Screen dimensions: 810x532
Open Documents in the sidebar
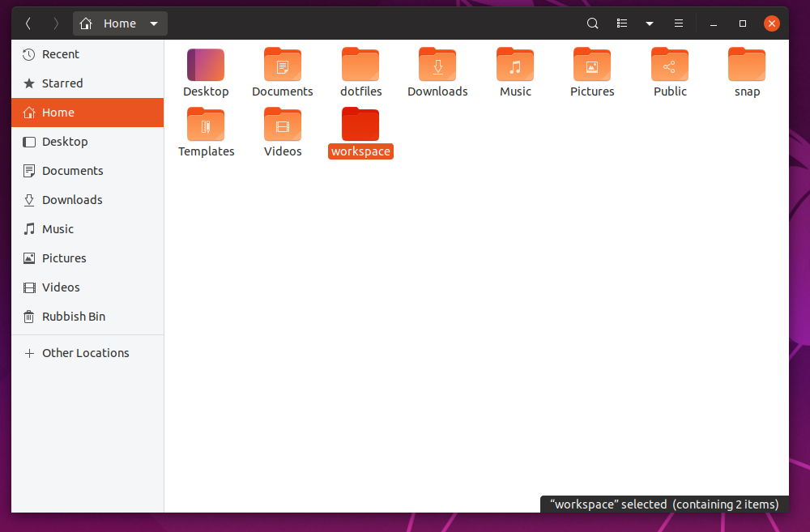coord(87,170)
